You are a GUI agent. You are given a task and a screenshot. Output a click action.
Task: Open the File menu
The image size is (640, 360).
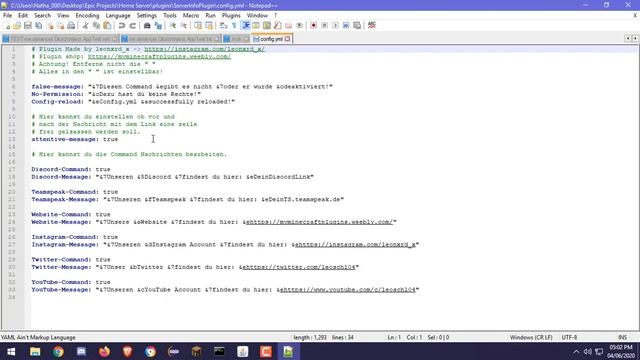(x=7, y=16)
